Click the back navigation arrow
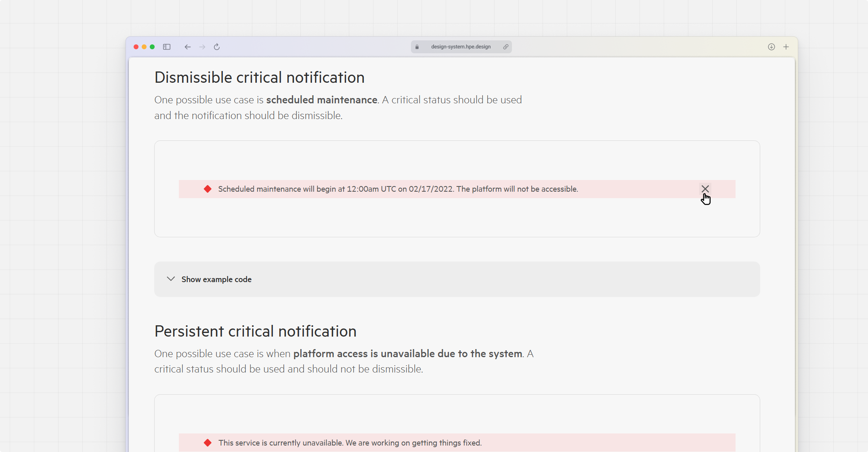 coord(187,47)
